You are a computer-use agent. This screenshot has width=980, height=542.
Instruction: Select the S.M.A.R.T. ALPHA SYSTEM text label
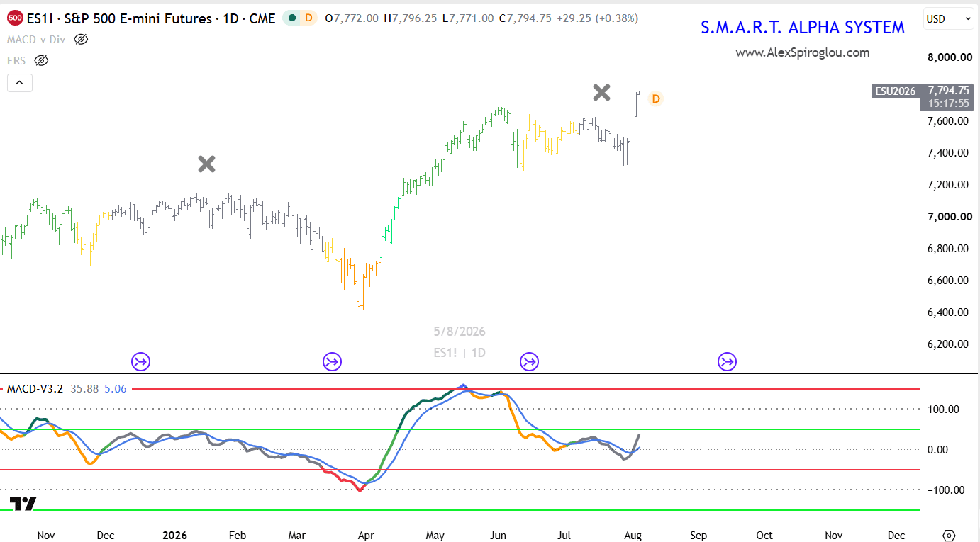(x=803, y=28)
